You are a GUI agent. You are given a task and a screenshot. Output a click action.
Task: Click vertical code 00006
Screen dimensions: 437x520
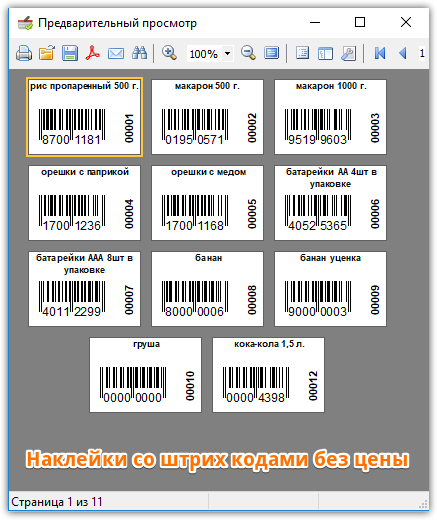click(x=375, y=214)
